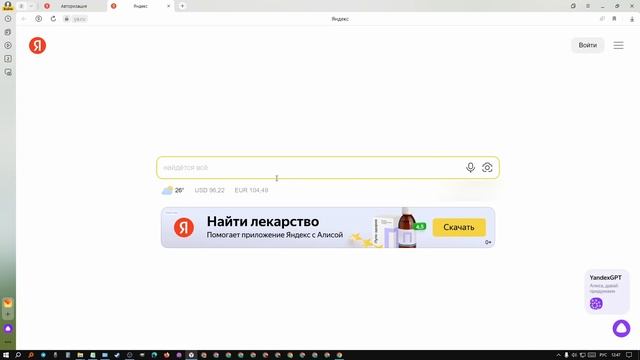
Task: Add sidebar app with plus icon
Action: [8, 314]
